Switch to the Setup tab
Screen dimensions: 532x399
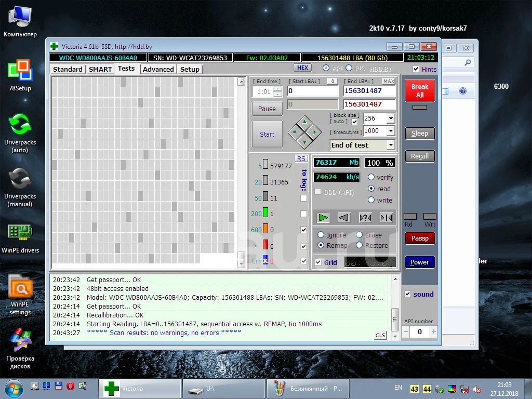click(190, 69)
